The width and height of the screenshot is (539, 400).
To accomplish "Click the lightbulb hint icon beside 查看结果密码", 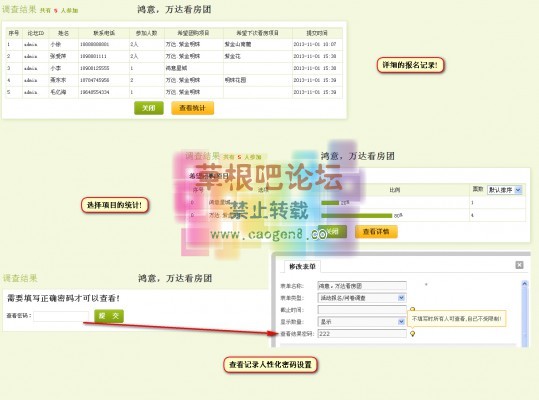I will [x=412, y=334].
